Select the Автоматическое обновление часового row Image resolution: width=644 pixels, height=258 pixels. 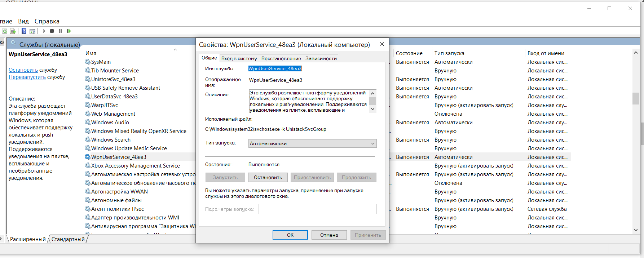(x=140, y=183)
